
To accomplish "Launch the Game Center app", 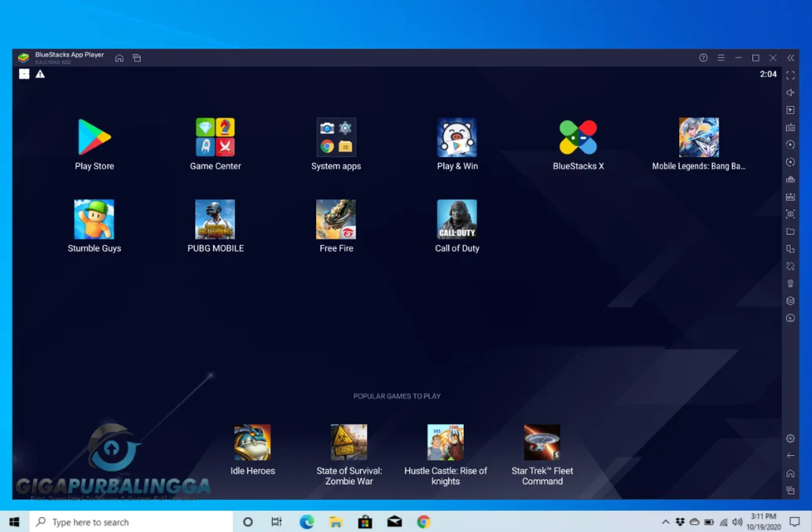I will click(215, 136).
